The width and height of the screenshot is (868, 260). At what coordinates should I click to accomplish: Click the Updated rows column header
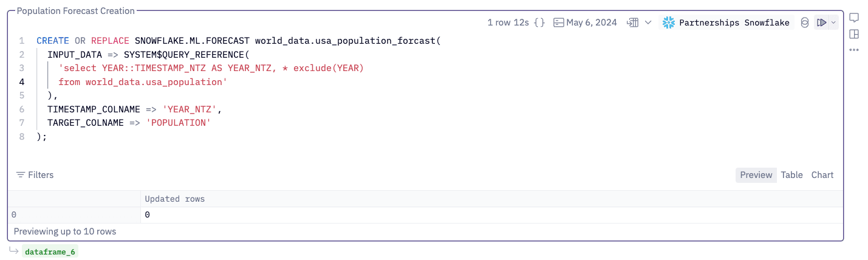[x=175, y=199]
